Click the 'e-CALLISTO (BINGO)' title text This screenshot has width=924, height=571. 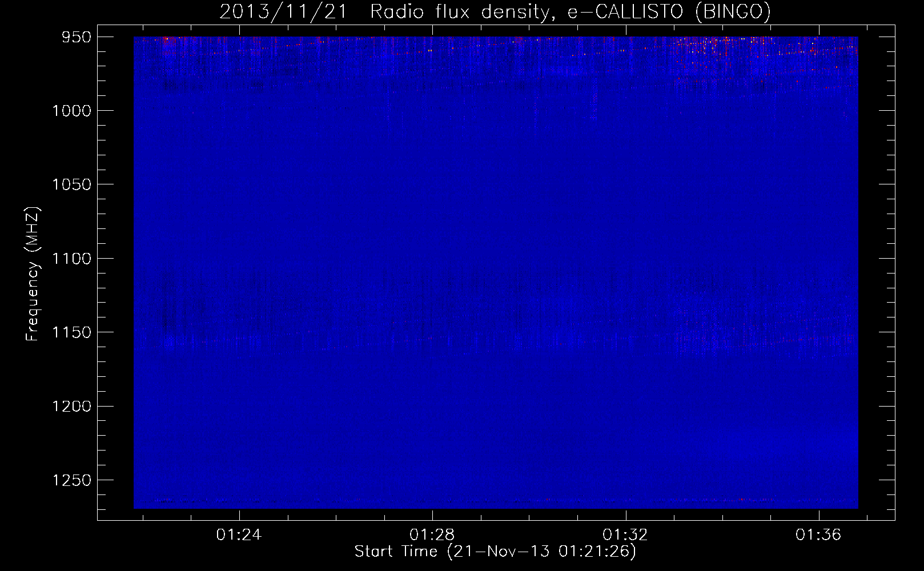(669, 11)
